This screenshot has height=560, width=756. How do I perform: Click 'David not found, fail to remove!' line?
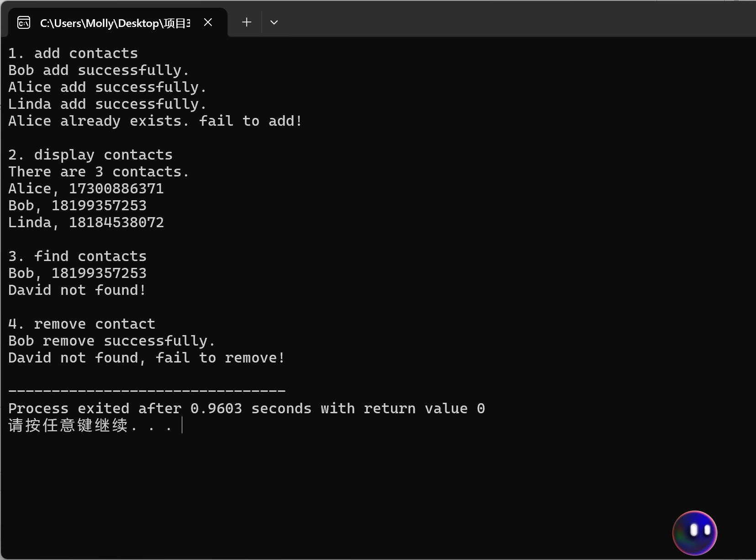point(147,358)
